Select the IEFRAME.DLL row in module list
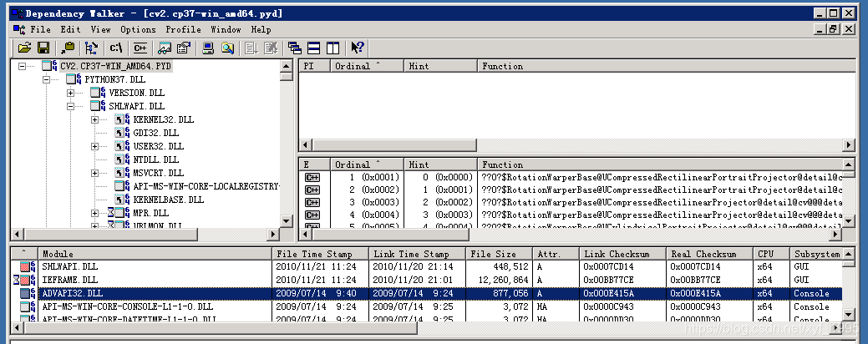 [x=426, y=280]
